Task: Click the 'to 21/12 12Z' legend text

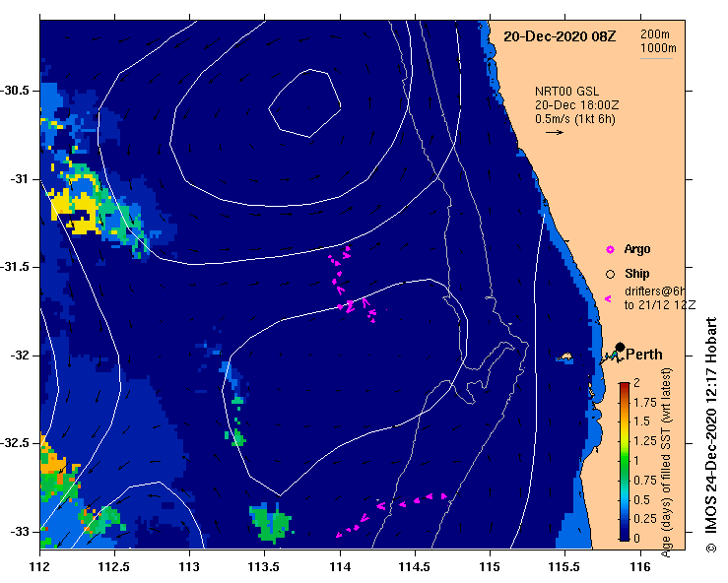Action: tap(660, 305)
